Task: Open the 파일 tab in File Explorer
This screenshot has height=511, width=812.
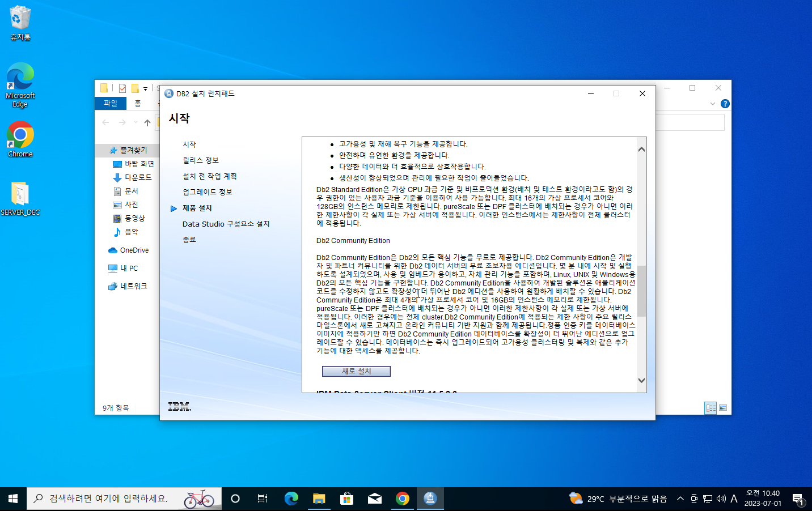Action: 111,103
